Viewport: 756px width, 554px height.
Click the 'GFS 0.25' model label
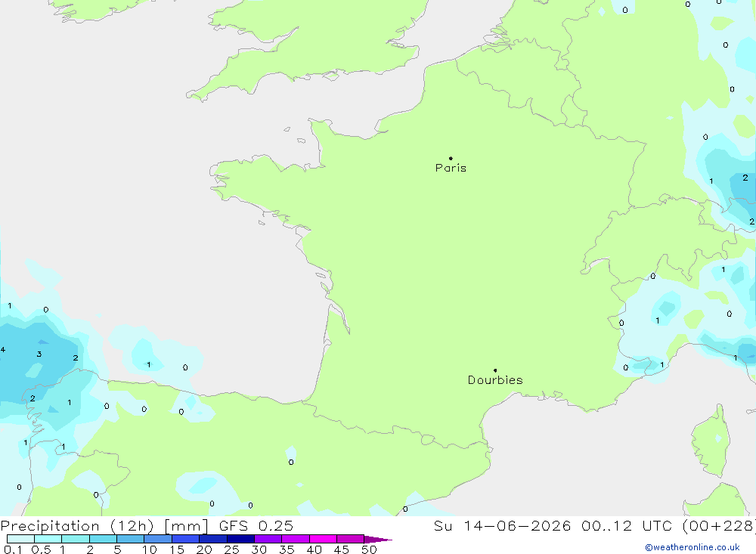pos(256,526)
